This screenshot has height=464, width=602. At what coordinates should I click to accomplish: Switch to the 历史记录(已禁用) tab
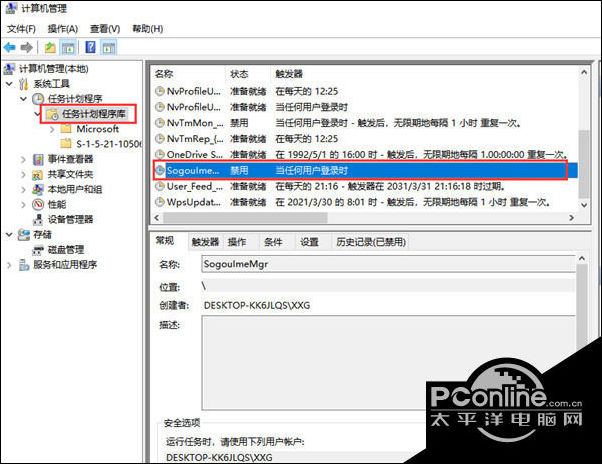coord(371,242)
